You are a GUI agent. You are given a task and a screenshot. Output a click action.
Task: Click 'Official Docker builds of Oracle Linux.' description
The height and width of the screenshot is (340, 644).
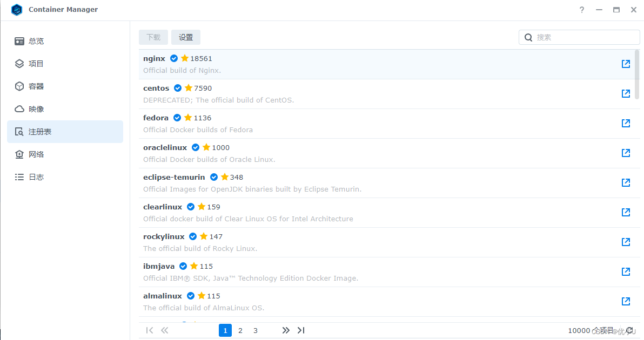(x=209, y=160)
